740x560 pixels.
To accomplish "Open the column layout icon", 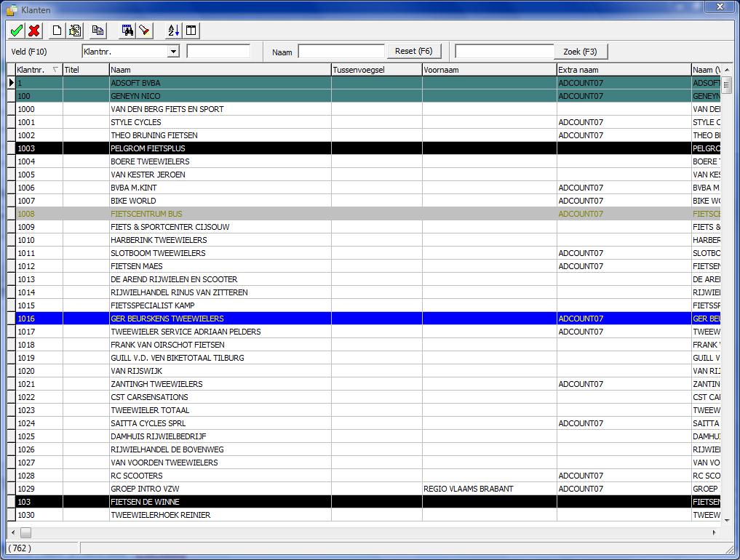I will [191, 31].
